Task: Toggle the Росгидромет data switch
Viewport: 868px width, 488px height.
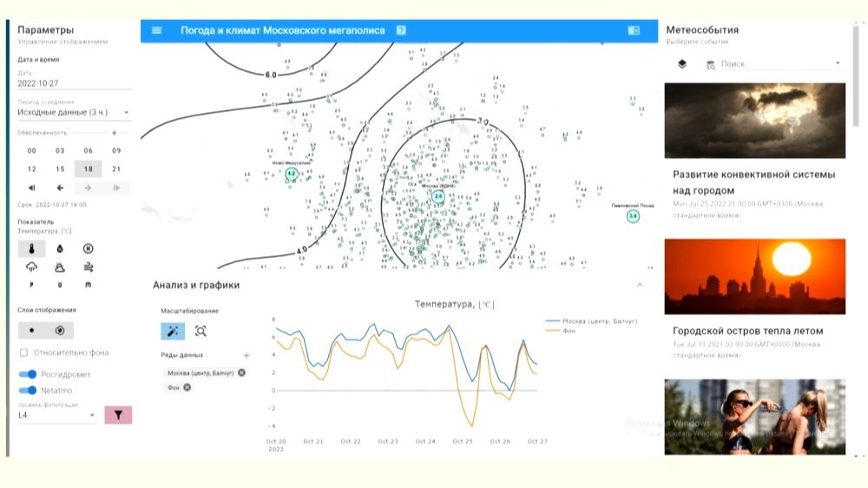Action: (28, 374)
